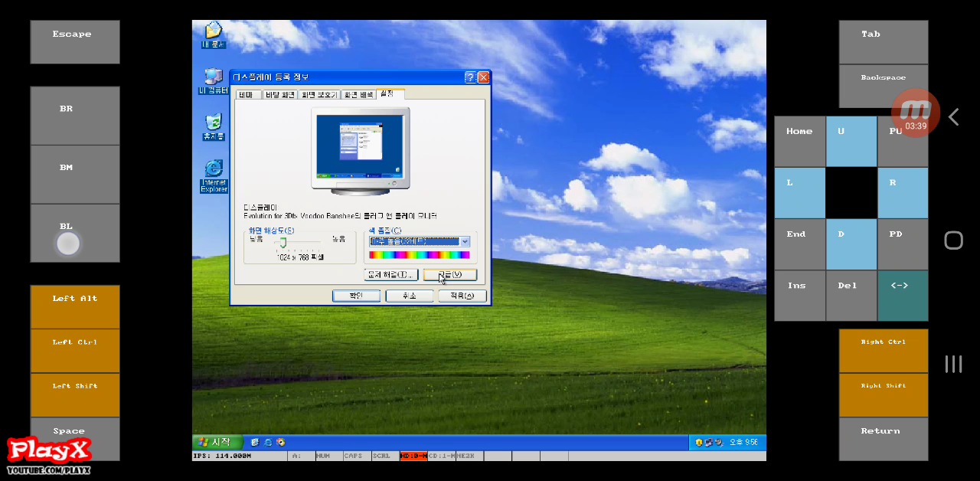Tap the Android home button
This screenshot has height=481, width=980.
953,240
